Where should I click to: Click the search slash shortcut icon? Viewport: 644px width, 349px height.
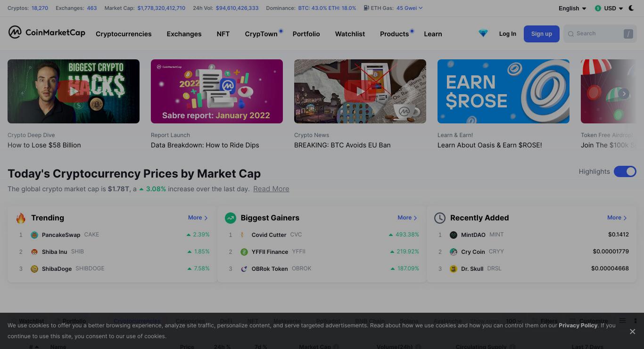(x=628, y=34)
